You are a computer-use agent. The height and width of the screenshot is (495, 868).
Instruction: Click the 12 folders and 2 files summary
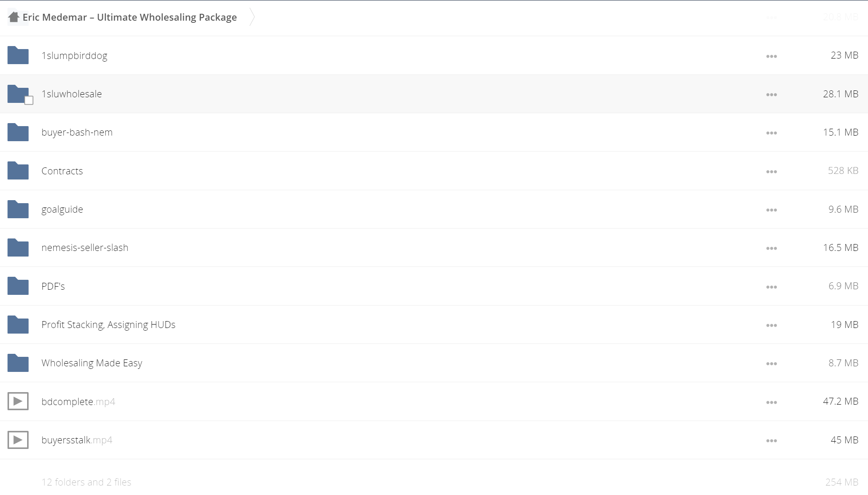point(86,482)
